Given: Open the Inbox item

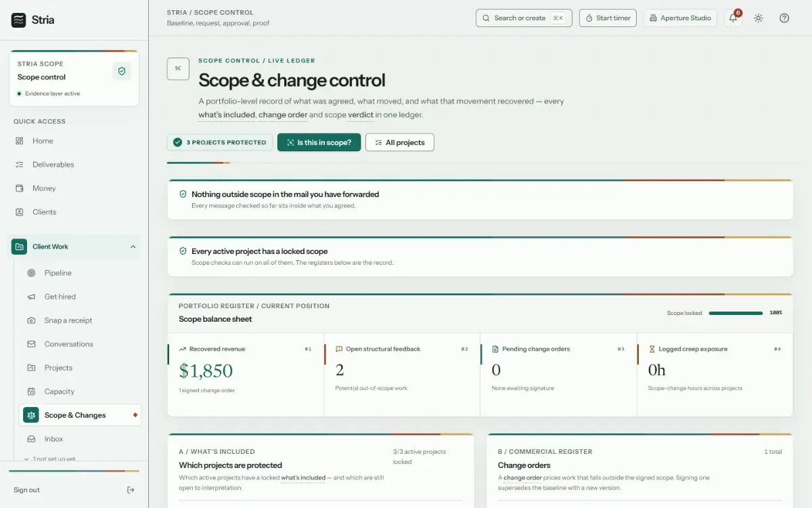Looking at the screenshot, I should tap(53, 439).
